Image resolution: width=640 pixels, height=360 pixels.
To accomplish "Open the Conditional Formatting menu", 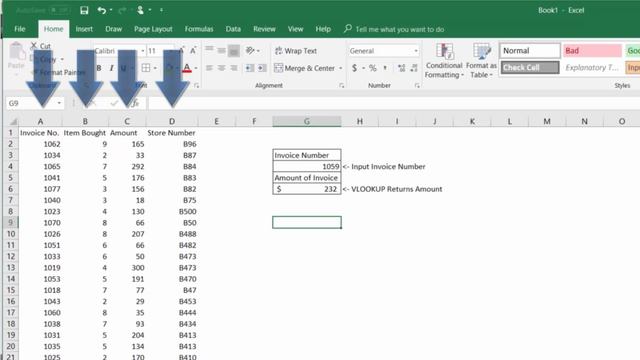I will pos(444,60).
